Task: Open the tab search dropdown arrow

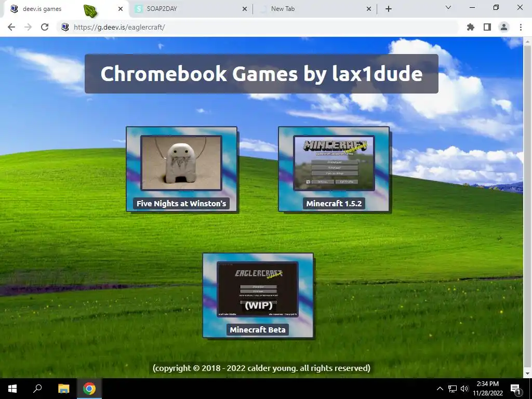Action: click(448, 7)
